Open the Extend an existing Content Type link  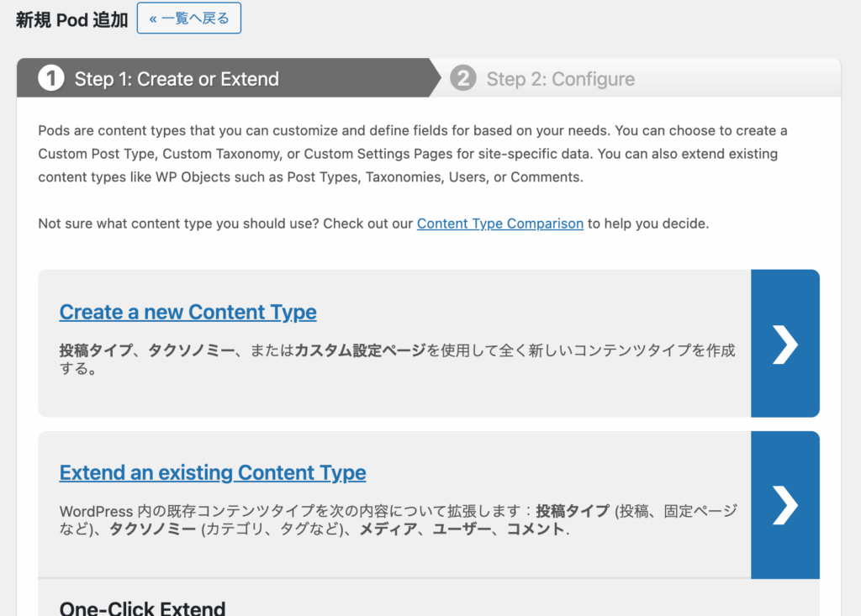(x=212, y=472)
